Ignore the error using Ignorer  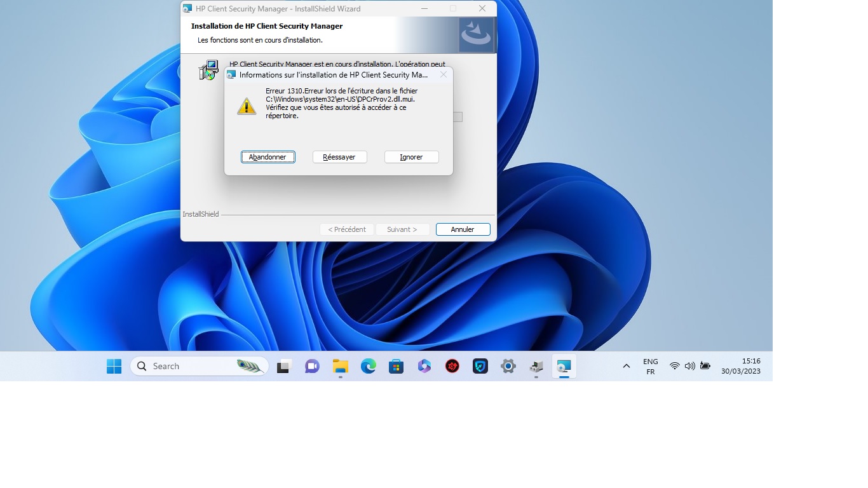point(411,156)
